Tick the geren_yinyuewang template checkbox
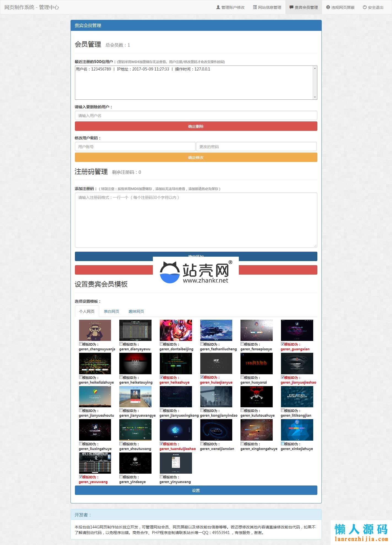This screenshot has width=392, height=545. click(161, 477)
